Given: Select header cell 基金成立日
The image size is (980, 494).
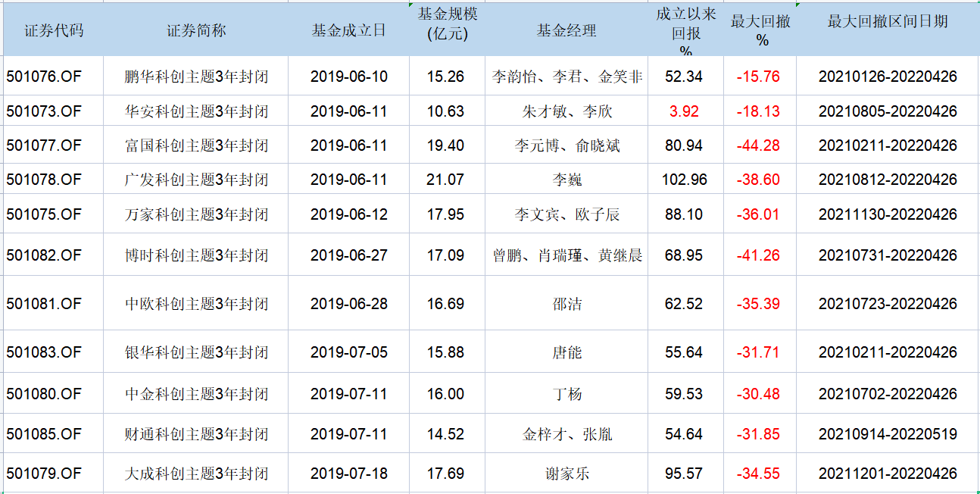Looking at the screenshot, I should pos(348,30).
